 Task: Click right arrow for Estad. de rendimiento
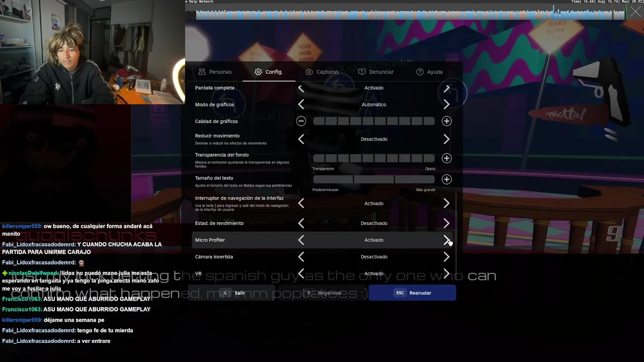(x=446, y=223)
